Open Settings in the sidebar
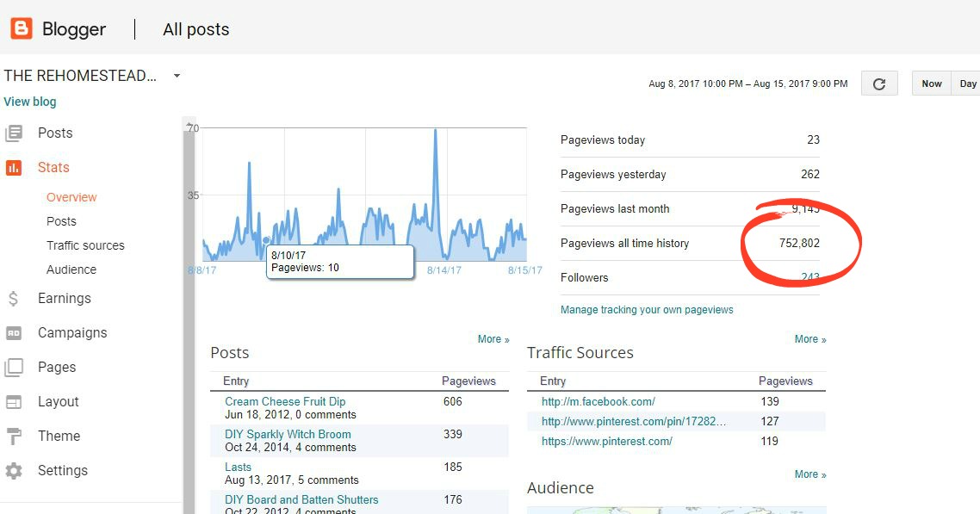 [x=63, y=470]
